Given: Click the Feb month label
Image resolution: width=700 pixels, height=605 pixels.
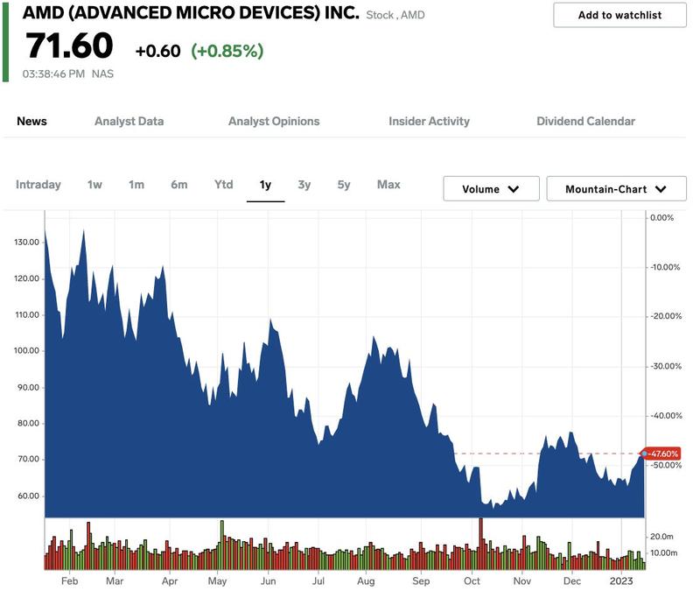Looking at the screenshot, I should pos(70,580).
